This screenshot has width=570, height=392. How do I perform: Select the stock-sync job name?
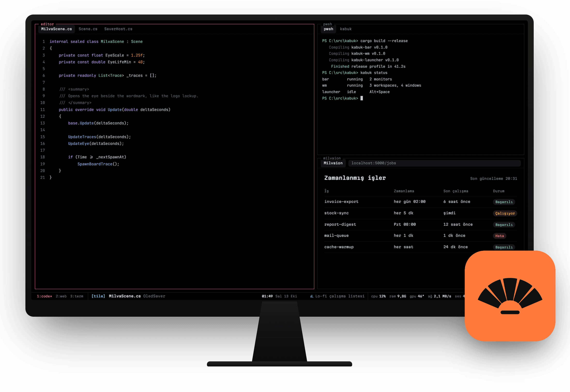[336, 213]
